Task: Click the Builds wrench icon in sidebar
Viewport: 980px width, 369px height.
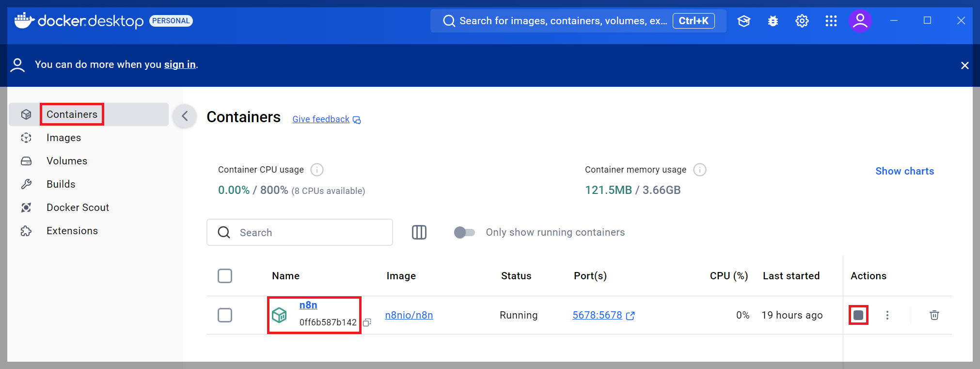Action: 26,184
